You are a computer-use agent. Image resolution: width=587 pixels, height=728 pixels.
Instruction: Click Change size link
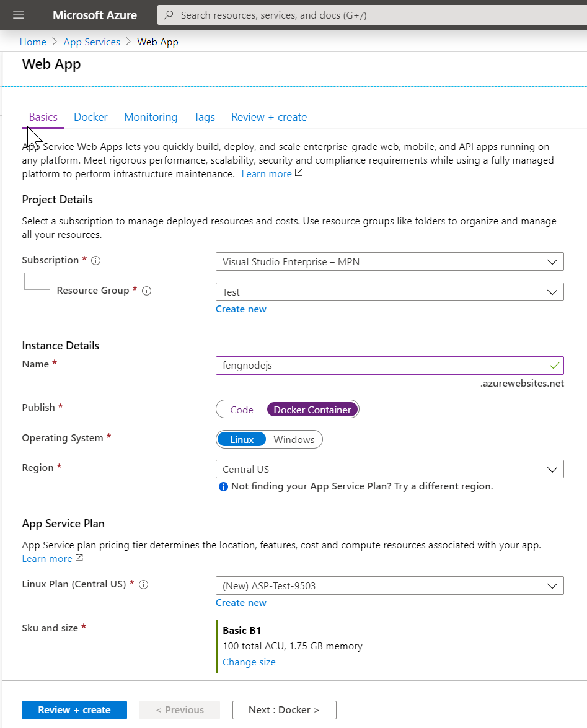pos(249,662)
